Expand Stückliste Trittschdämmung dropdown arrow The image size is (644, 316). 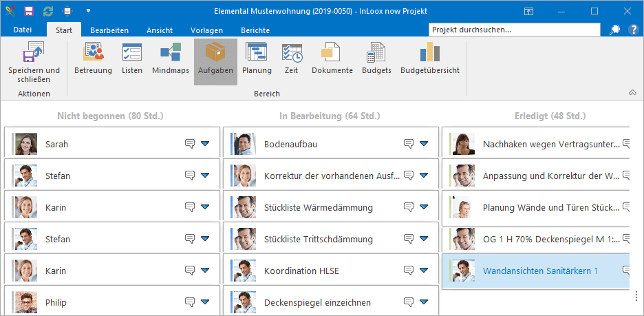(424, 238)
